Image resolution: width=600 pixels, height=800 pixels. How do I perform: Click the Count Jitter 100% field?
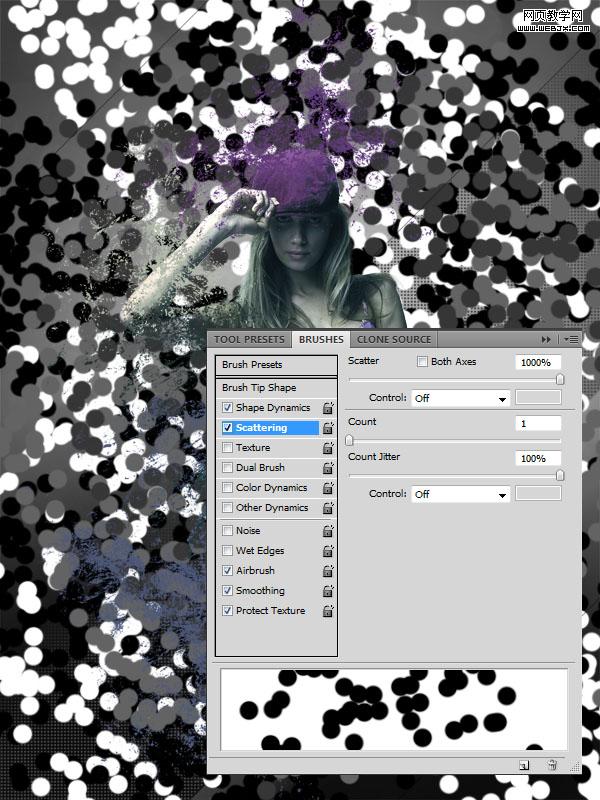538,458
